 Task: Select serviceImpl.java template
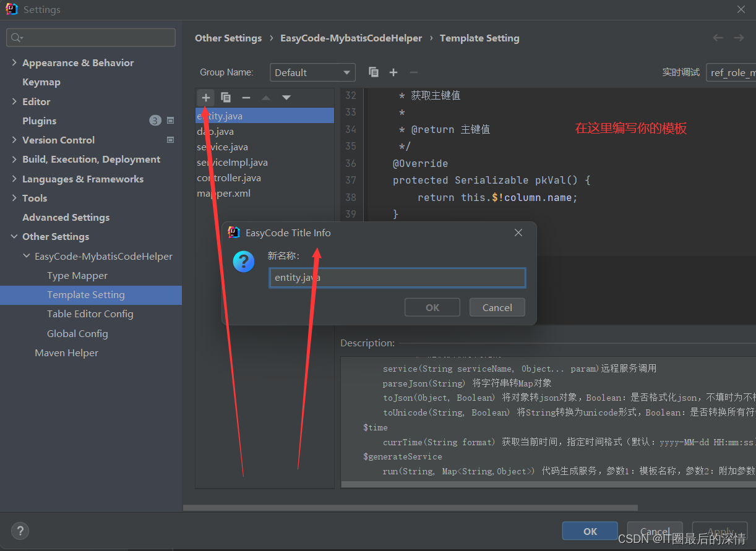(x=265, y=162)
